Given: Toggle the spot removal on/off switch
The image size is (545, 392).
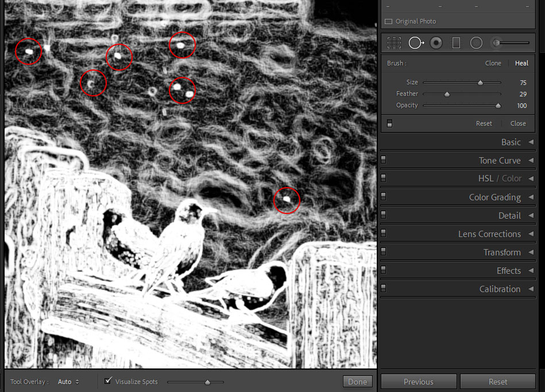Looking at the screenshot, I should point(389,123).
